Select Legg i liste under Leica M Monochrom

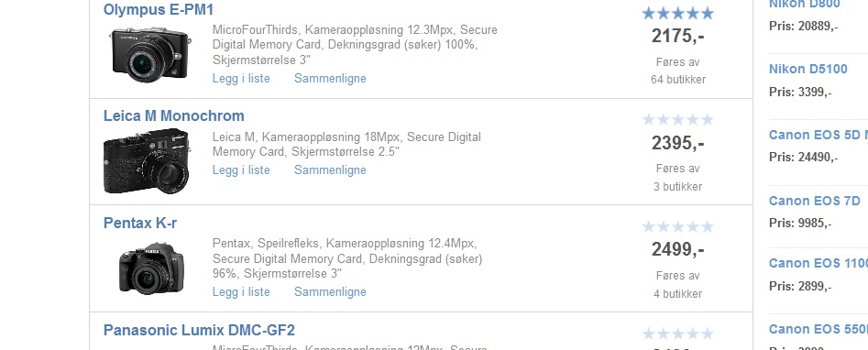click(x=241, y=170)
